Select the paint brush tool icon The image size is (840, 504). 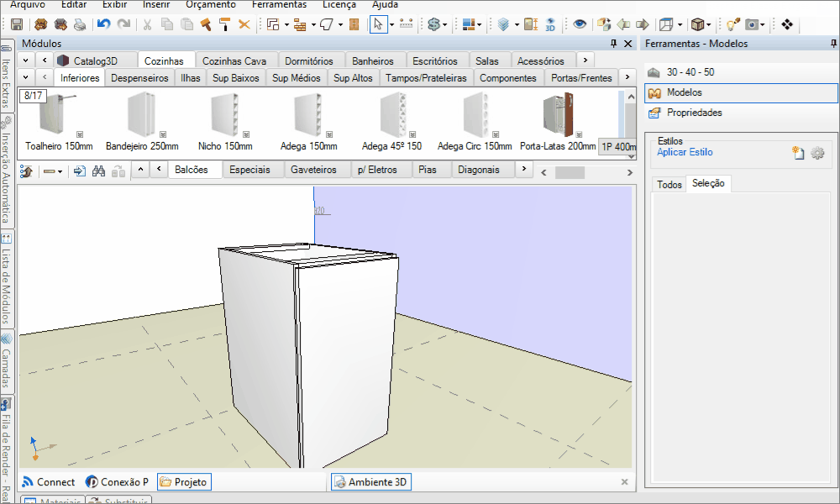tap(206, 24)
